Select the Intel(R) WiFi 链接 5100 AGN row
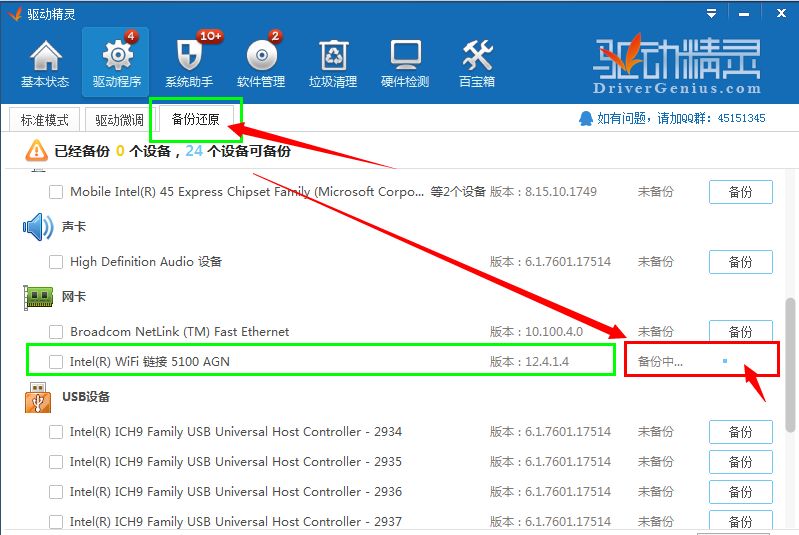The width and height of the screenshot is (799, 535). point(321,361)
